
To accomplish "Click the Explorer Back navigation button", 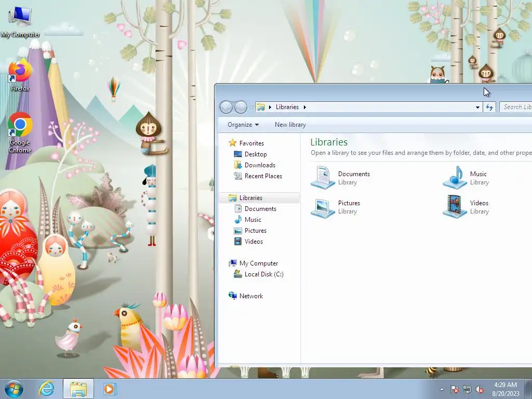I will [226, 107].
